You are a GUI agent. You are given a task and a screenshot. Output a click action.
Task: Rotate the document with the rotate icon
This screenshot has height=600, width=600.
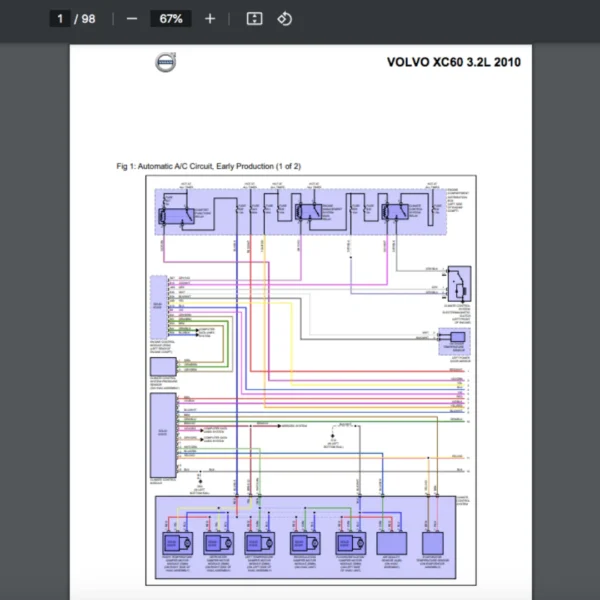click(285, 19)
